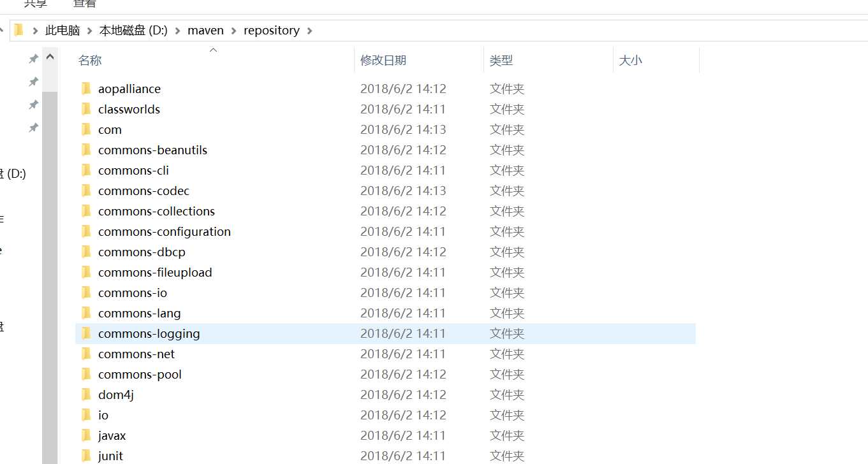This screenshot has height=464, width=868.
Task: Select the commons-codec folder name
Action: (143, 191)
